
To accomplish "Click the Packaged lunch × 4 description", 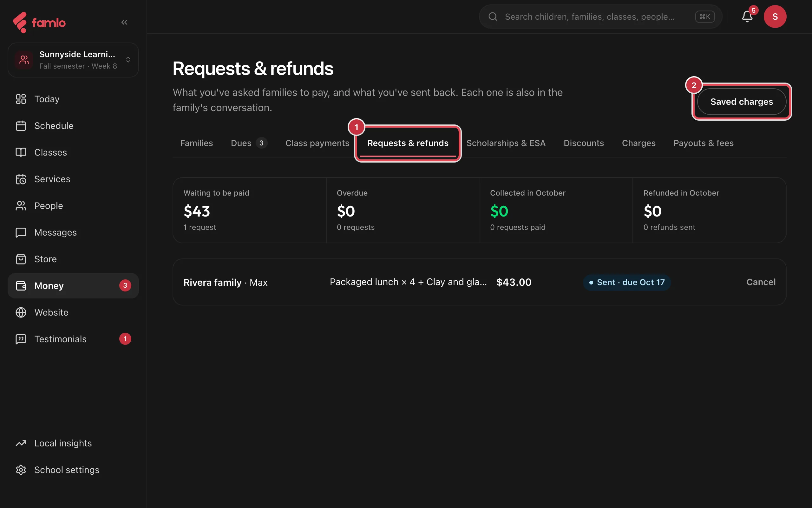I will click(408, 282).
